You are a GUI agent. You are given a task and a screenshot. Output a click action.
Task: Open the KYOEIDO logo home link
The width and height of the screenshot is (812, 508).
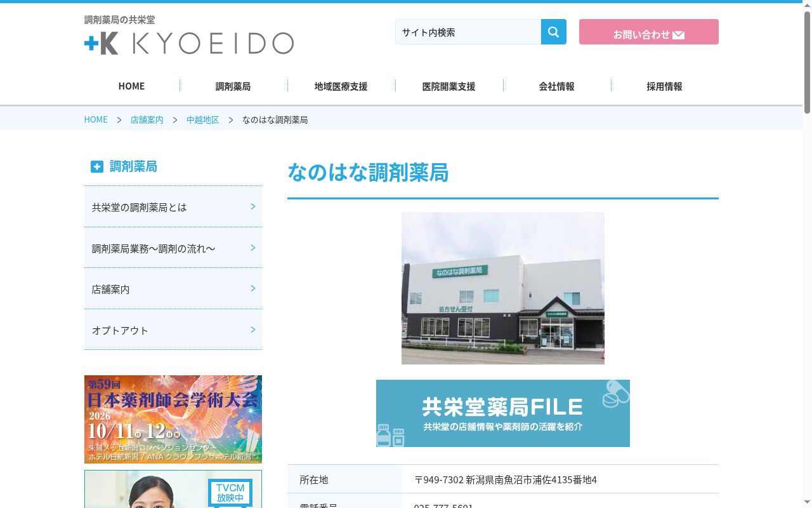pyautogui.click(x=189, y=43)
